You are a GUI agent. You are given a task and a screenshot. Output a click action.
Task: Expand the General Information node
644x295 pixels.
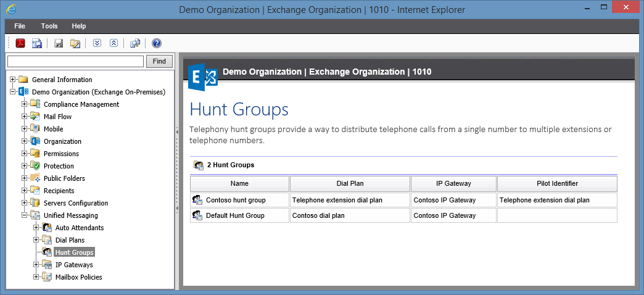pyautogui.click(x=13, y=79)
